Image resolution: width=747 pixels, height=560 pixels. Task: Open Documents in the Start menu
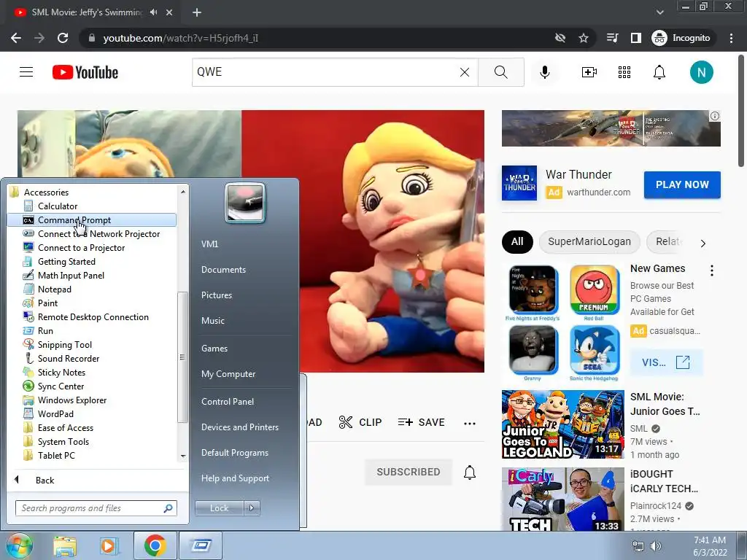[x=223, y=270]
